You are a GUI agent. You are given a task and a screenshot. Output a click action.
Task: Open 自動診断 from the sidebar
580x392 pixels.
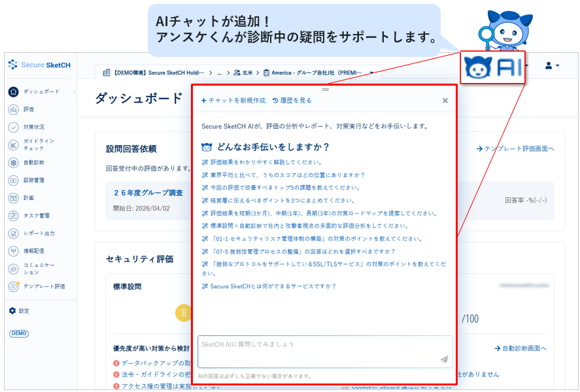point(14,162)
